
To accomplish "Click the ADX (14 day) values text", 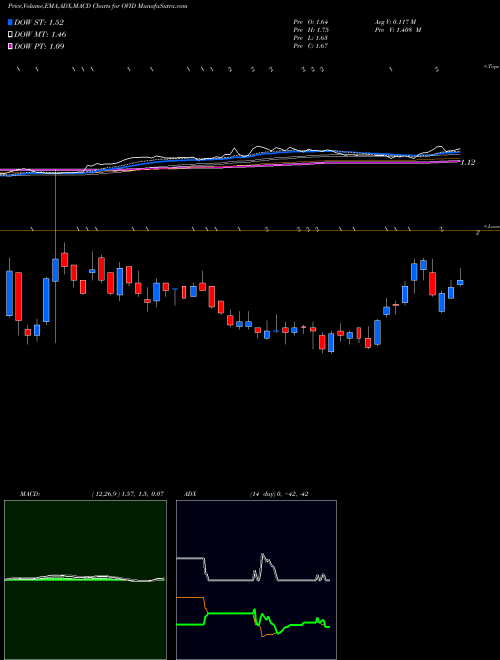I will tap(278, 494).
